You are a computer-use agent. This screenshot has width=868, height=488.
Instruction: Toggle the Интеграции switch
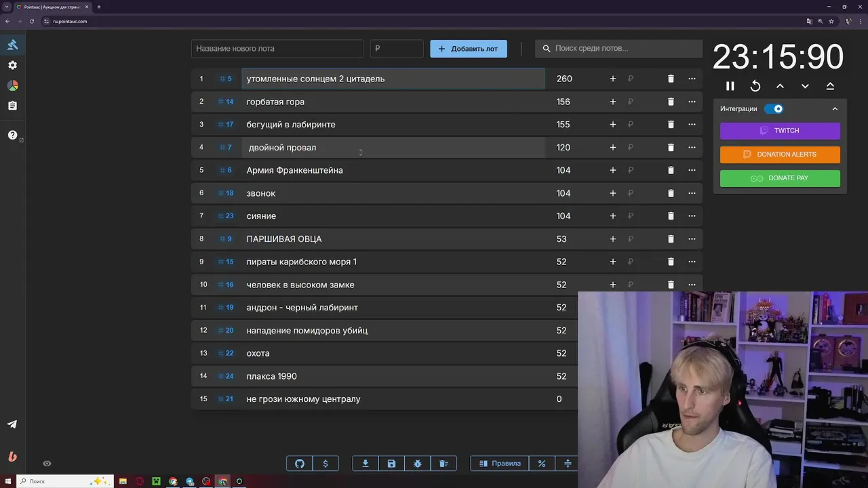coord(774,108)
